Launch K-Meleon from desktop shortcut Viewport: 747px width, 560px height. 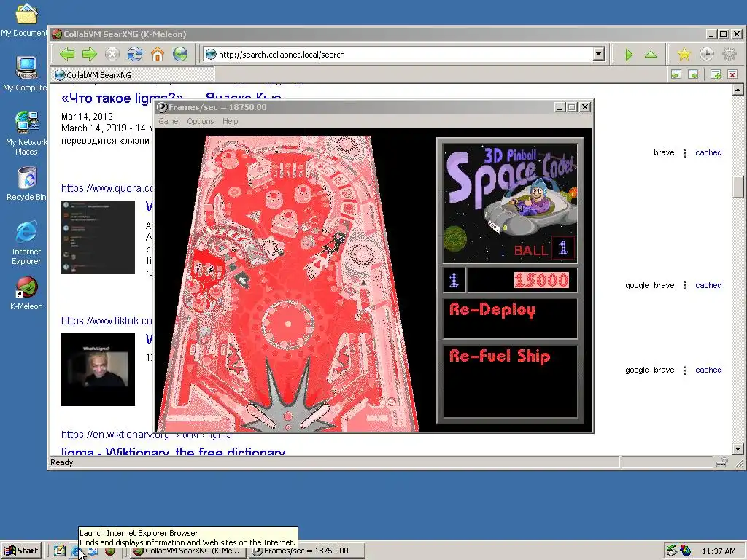[26, 293]
